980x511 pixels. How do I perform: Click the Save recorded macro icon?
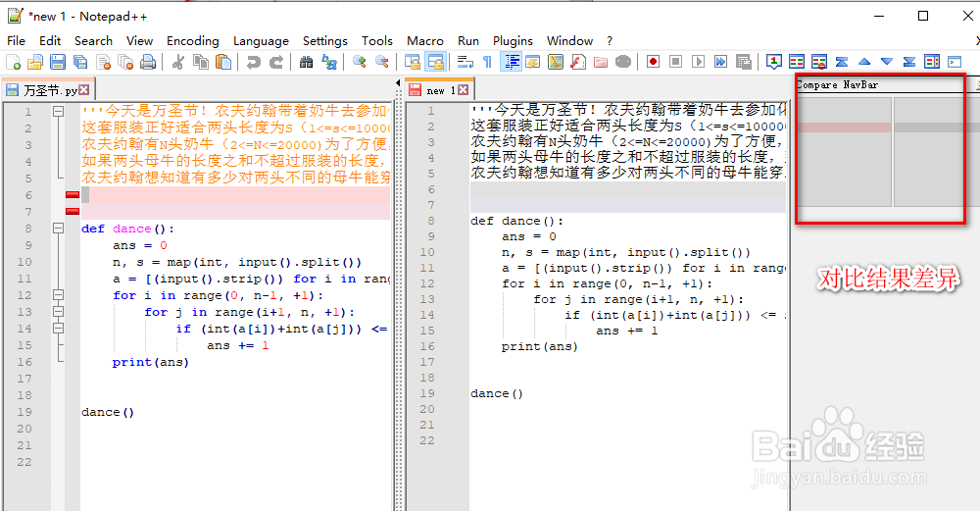click(x=743, y=61)
